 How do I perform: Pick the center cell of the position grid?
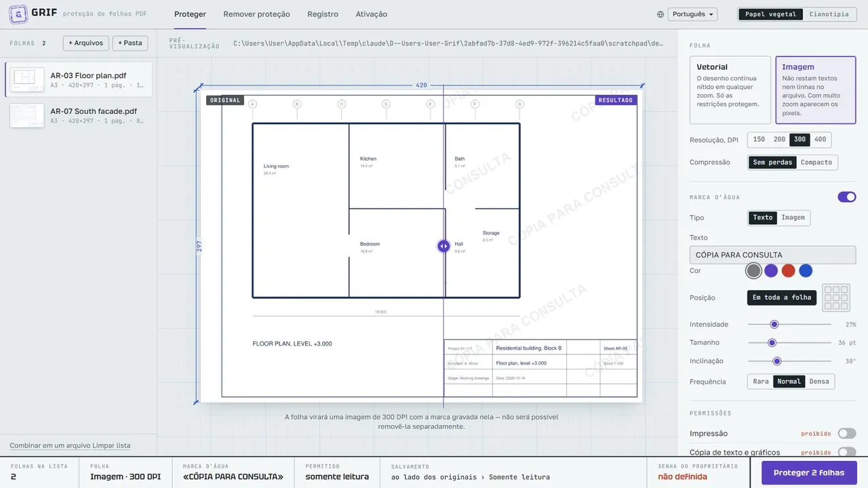836,298
